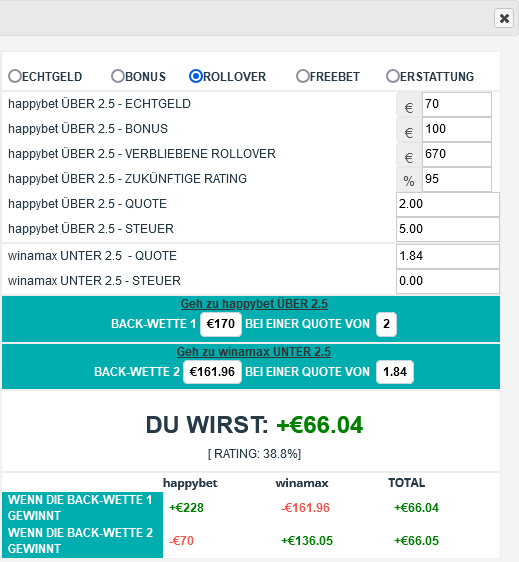Click the 'happybet' column header
The height and width of the screenshot is (562, 519).
pos(190,483)
